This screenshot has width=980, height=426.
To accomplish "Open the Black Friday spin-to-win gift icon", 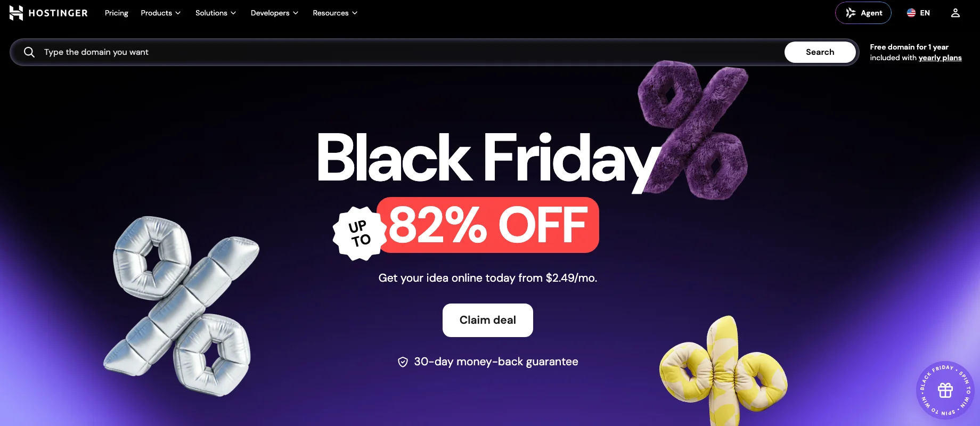I will pyautogui.click(x=945, y=390).
